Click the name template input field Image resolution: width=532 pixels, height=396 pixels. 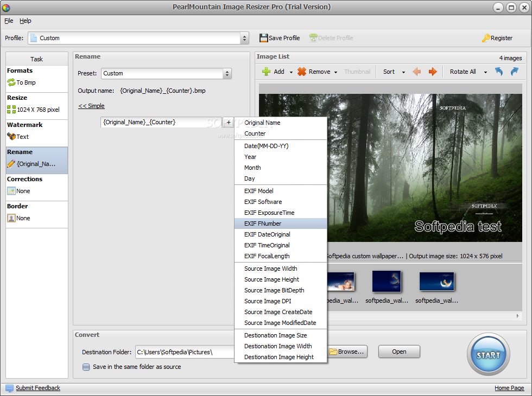[161, 123]
